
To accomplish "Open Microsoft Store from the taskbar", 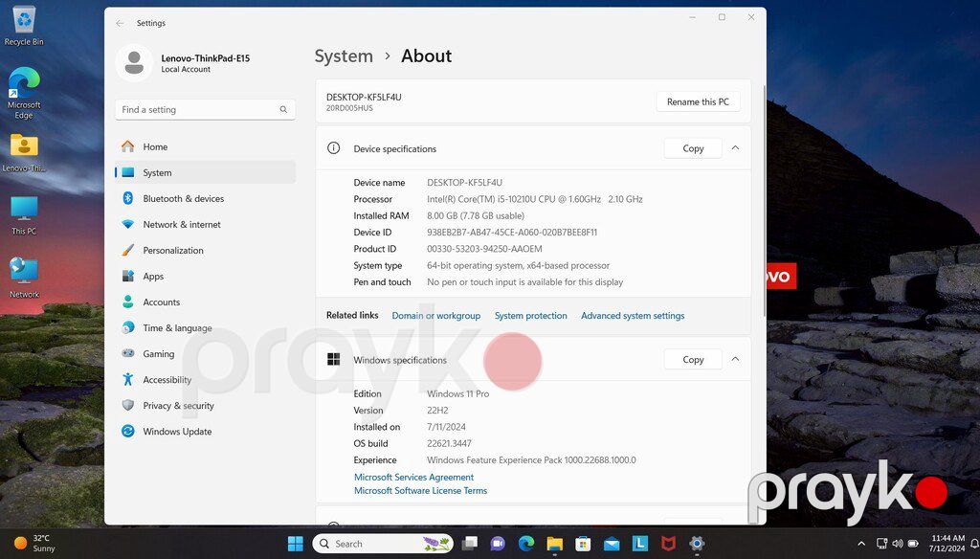I will click(583, 544).
